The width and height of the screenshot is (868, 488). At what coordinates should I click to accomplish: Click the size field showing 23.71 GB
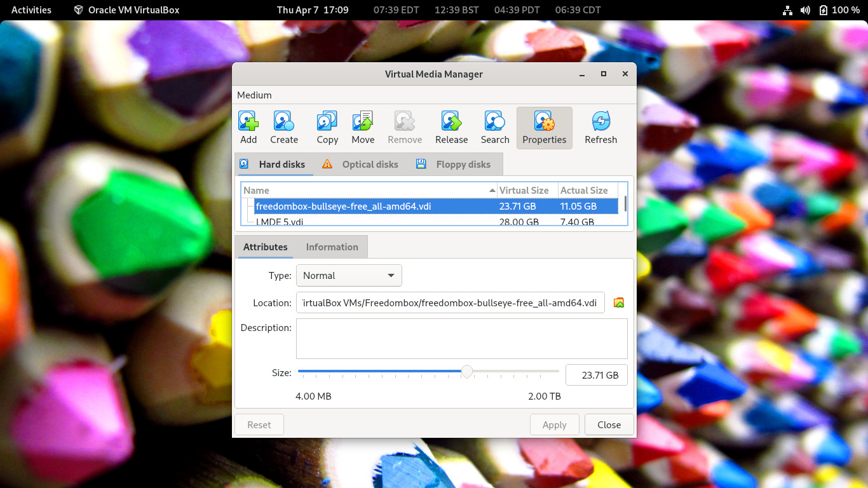pos(596,375)
